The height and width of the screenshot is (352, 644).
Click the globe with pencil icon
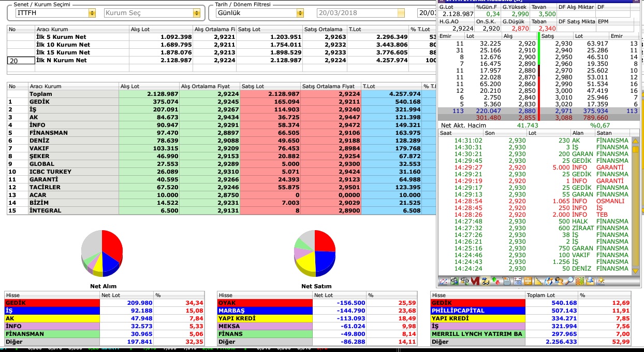(549, 281)
